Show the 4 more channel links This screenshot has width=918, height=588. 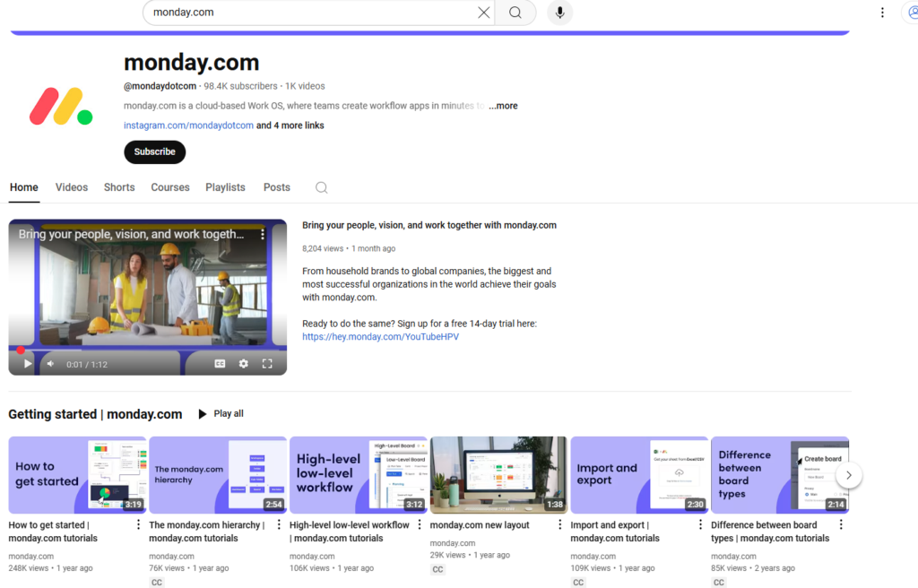click(x=290, y=125)
